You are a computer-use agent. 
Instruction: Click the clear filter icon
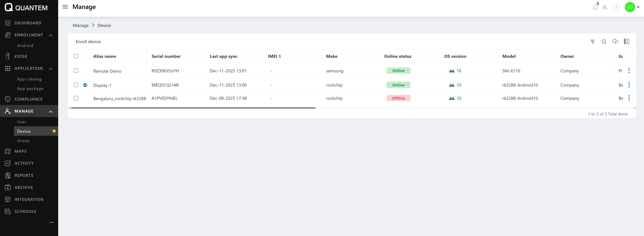coord(593,42)
